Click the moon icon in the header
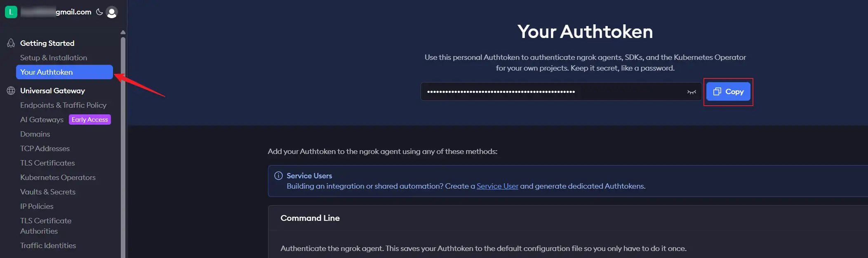The width and height of the screenshot is (868, 258). click(x=99, y=12)
